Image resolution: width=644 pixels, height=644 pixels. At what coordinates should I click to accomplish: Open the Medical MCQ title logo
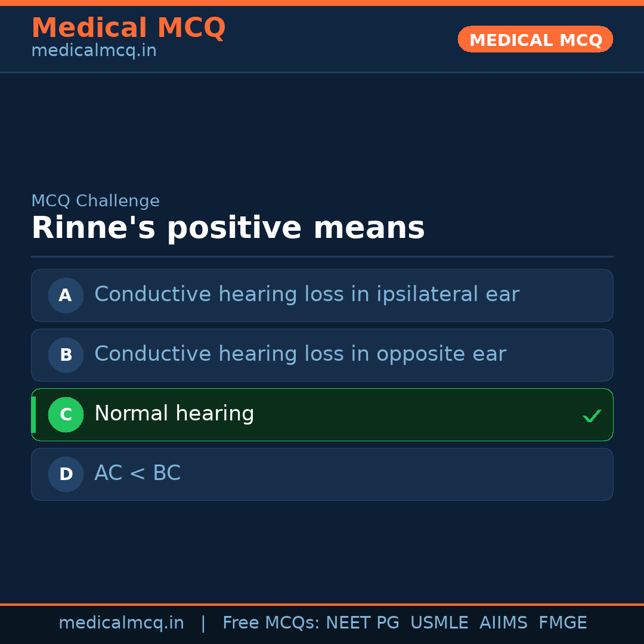click(128, 28)
